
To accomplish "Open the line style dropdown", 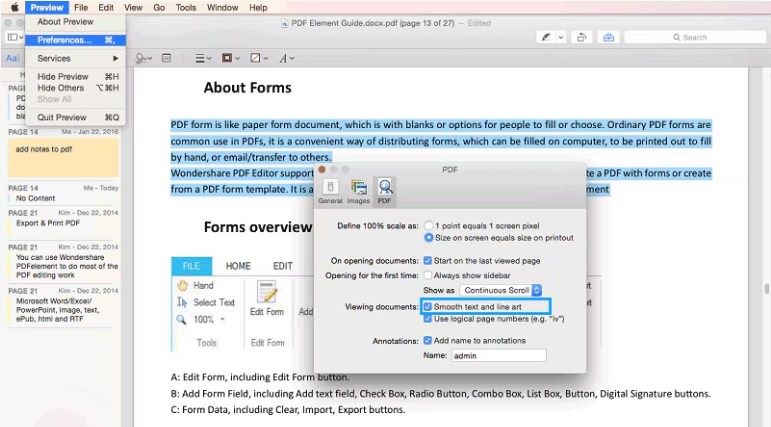I will point(203,59).
